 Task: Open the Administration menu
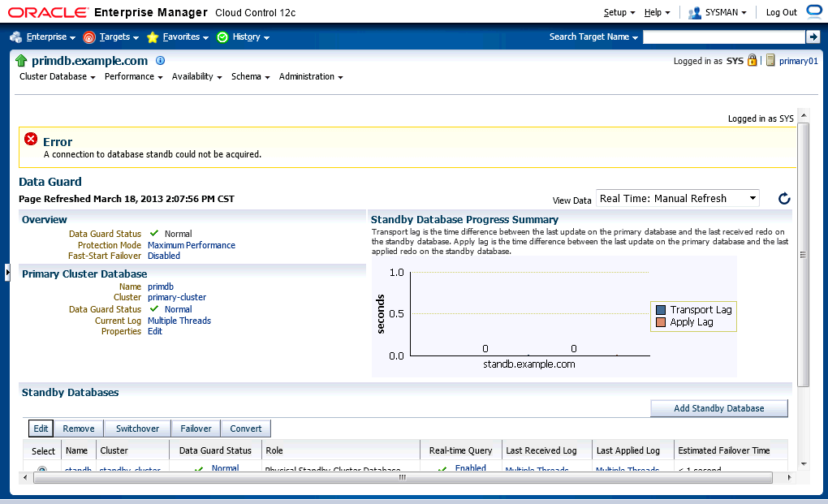[311, 76]
